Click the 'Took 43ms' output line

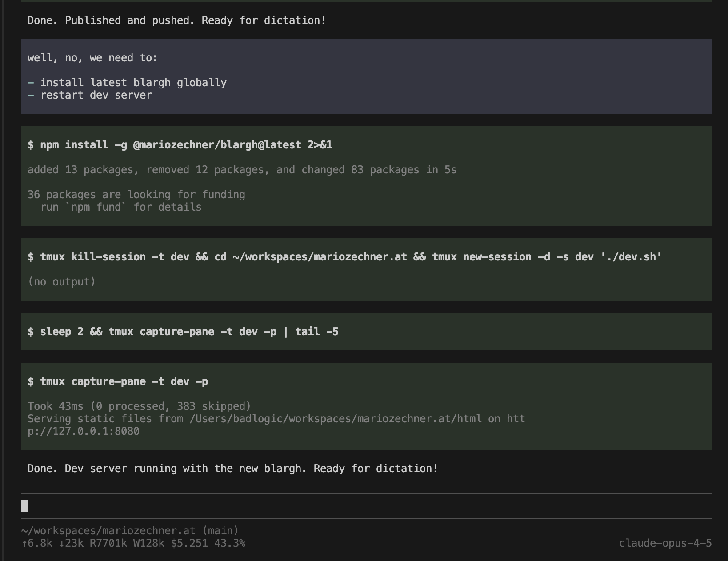(x=139, y=406)
